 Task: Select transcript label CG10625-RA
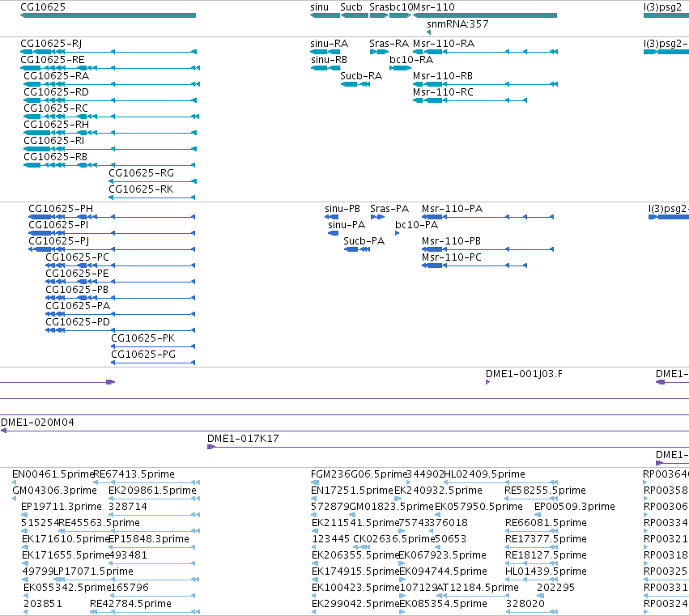point(56,76)
